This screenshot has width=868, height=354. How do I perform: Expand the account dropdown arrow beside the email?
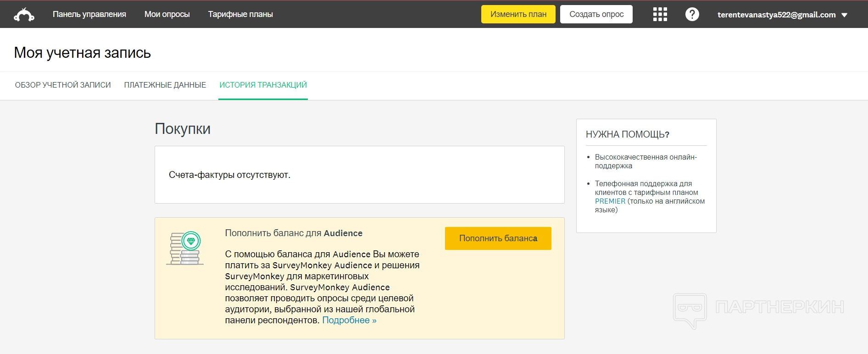click(845, 15)
